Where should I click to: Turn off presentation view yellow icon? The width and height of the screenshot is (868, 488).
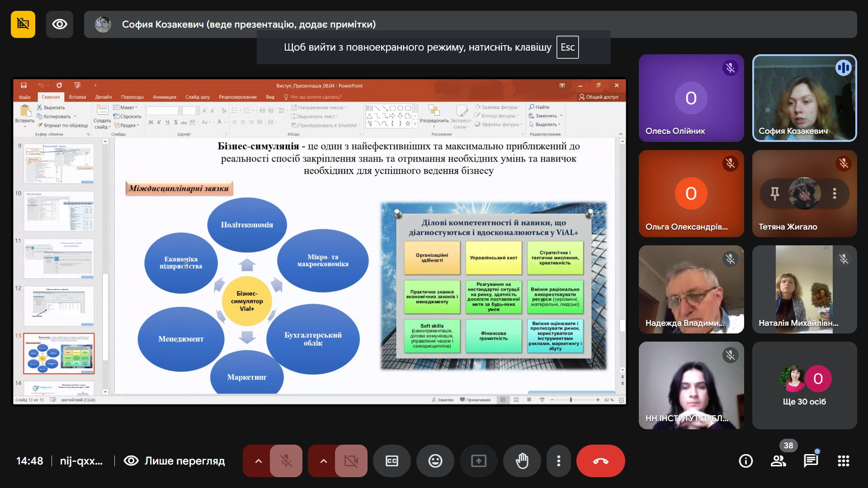[x=23, y=24]
